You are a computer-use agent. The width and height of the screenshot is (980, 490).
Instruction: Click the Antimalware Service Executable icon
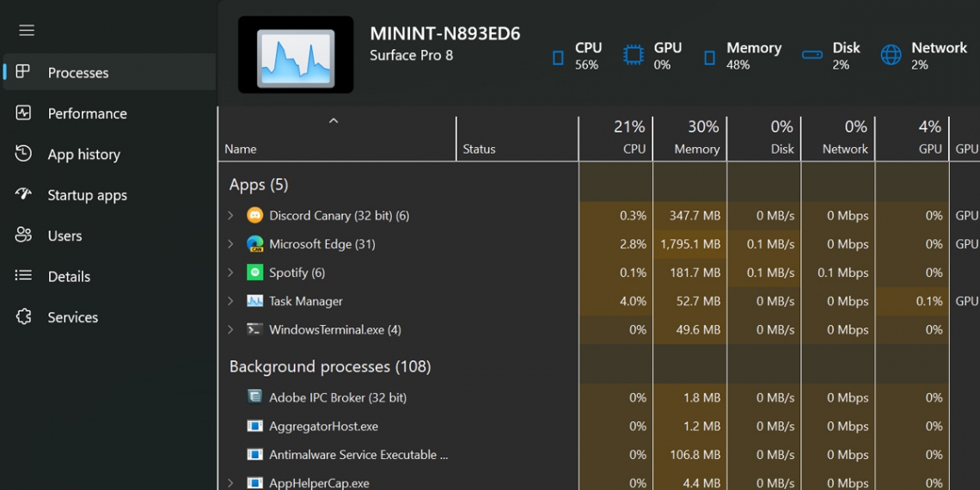pyautogui.click(x=254, y=455)
